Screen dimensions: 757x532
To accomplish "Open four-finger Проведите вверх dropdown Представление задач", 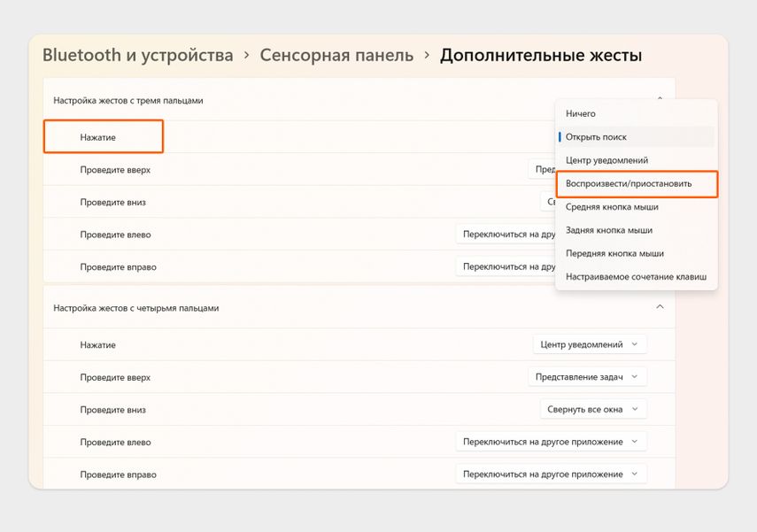I will pos(587,376).
